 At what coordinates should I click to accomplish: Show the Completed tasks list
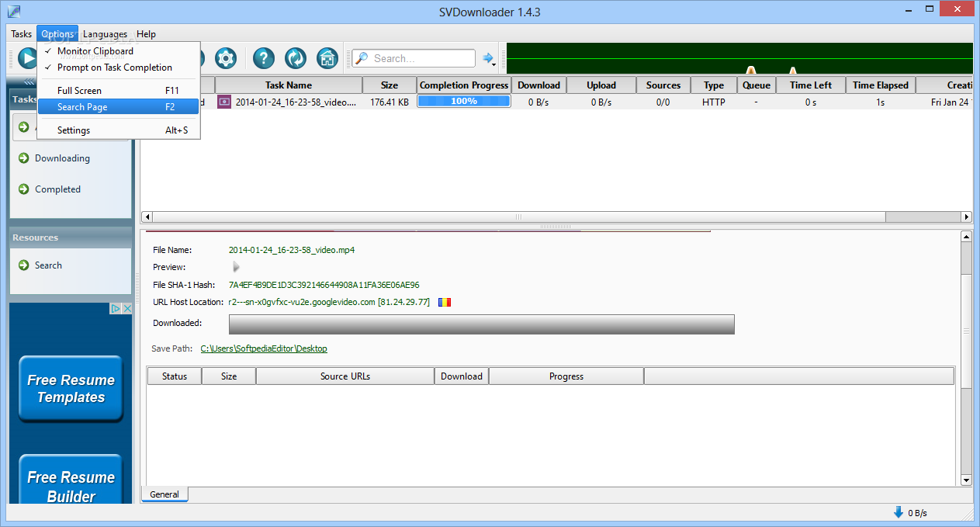coord(57,189)
